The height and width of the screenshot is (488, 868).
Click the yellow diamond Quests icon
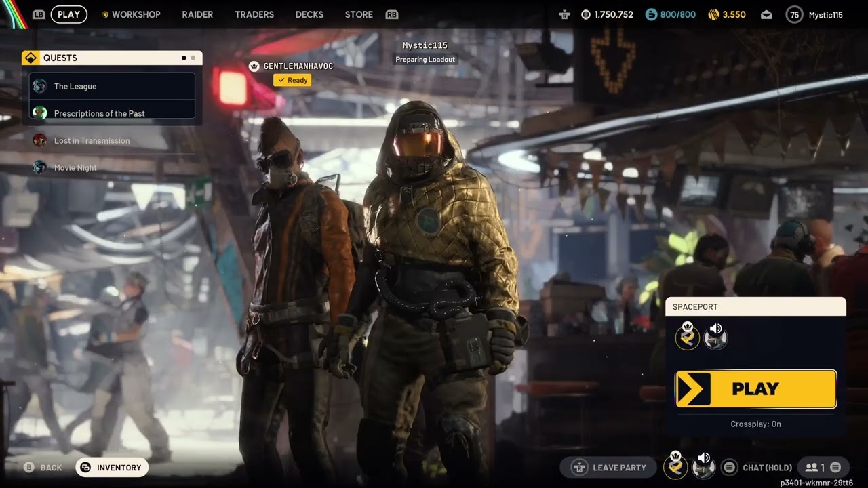[30, 58]
